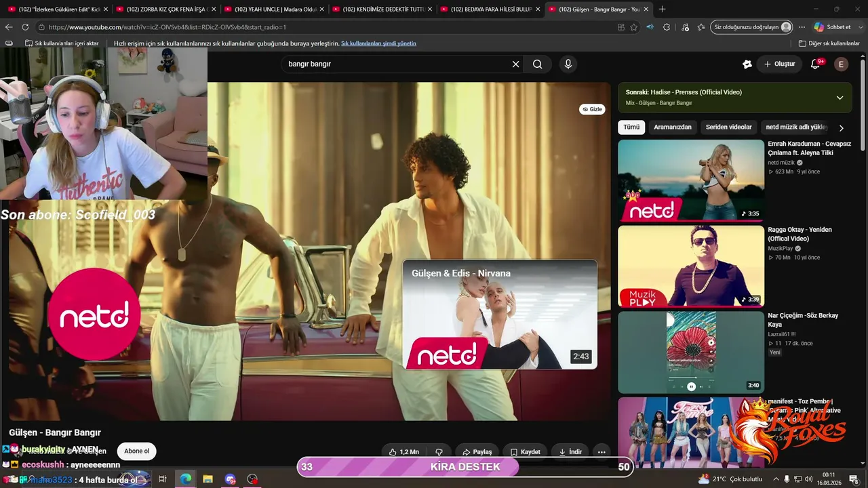Like the video with 1,2 Mn
This screenshot has width=868, height=488.
coord(403,452)
